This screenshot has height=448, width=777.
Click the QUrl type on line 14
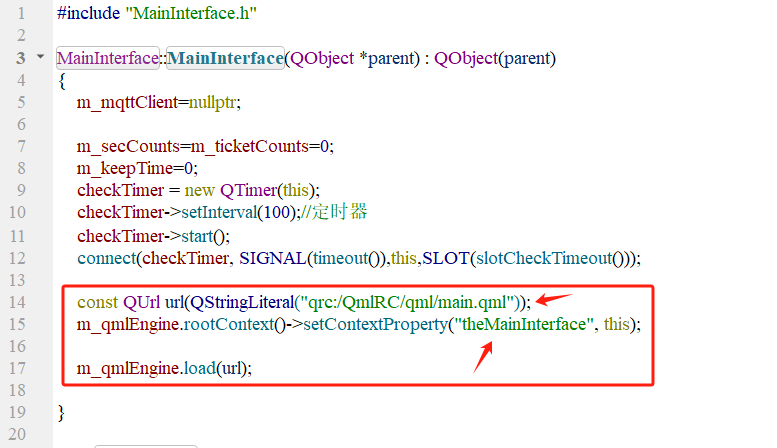click(142, 302)
